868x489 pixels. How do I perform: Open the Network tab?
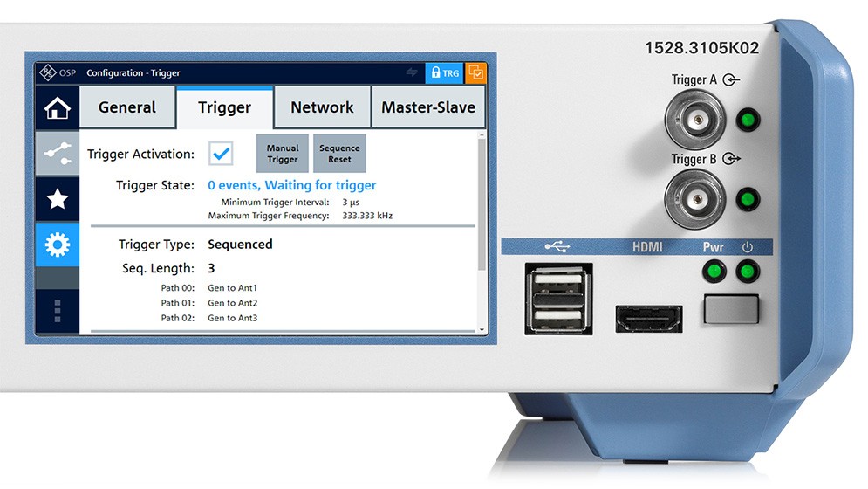click(x=322, y=107)
